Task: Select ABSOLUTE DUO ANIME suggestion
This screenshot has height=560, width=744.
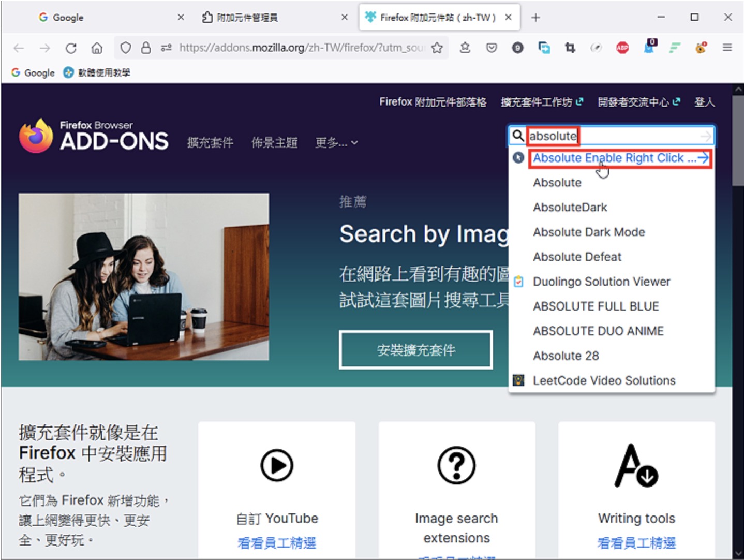Action: coord(612,331)
